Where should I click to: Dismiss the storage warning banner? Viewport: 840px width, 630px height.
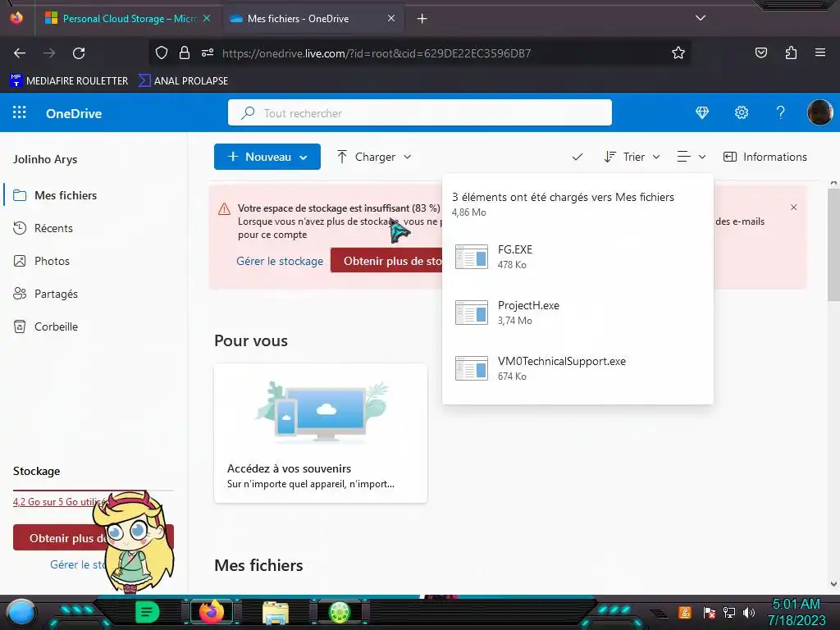pos(794,208)
